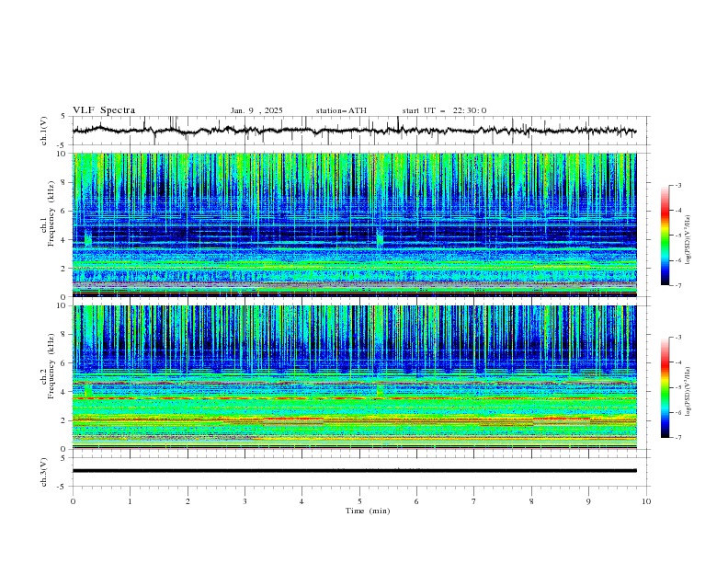Screen dimensions: 728x563
Task: Select the date text "Jan. 9, 2025"
Action: click(x=256, y=110)
